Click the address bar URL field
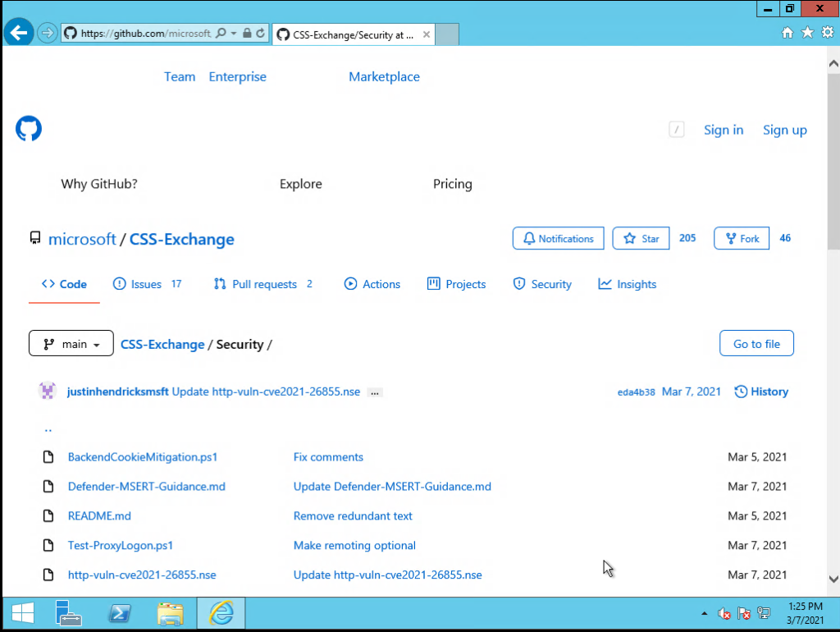840x632 pixels. point(145,33)
